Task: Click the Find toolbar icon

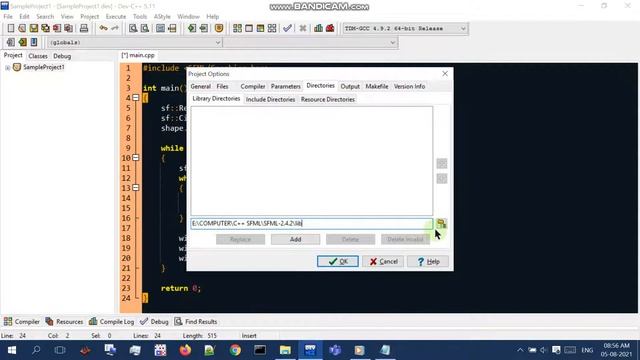Action: [x=133, y=28]
